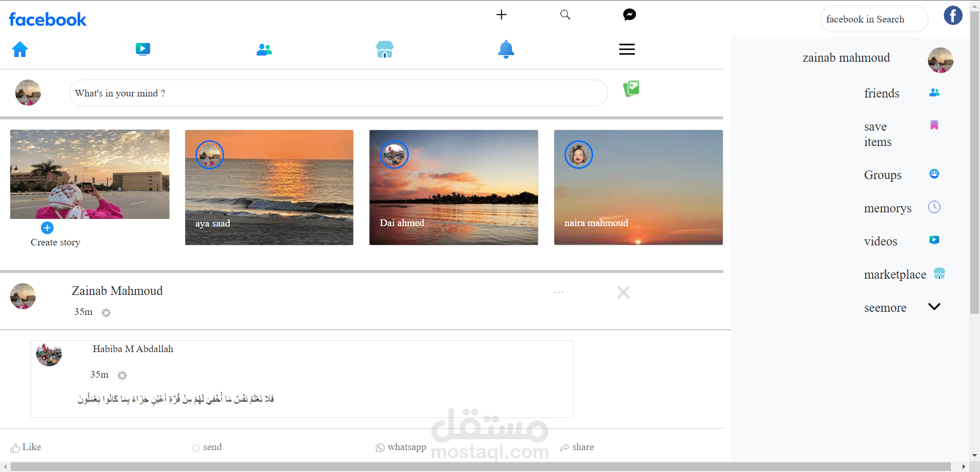
Task: Open the Create story photo card
Action: click(x=90, y=174)
